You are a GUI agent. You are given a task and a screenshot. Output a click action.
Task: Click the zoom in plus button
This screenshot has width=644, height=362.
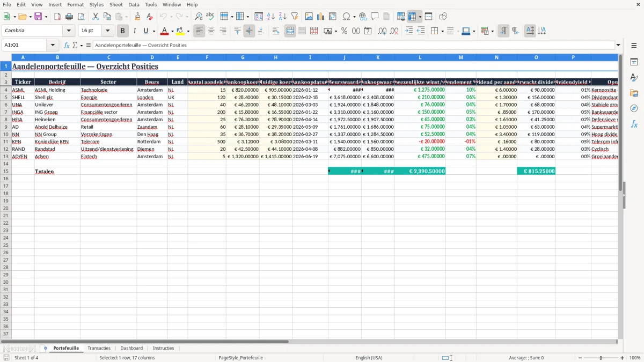[x=623, y=358]
